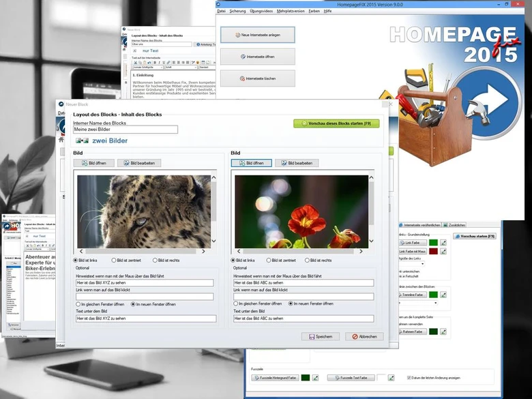Click Neue Internetseite anlegen button
Image resolution: width=532 pixels, height=399 pixels.
point(258,35)
